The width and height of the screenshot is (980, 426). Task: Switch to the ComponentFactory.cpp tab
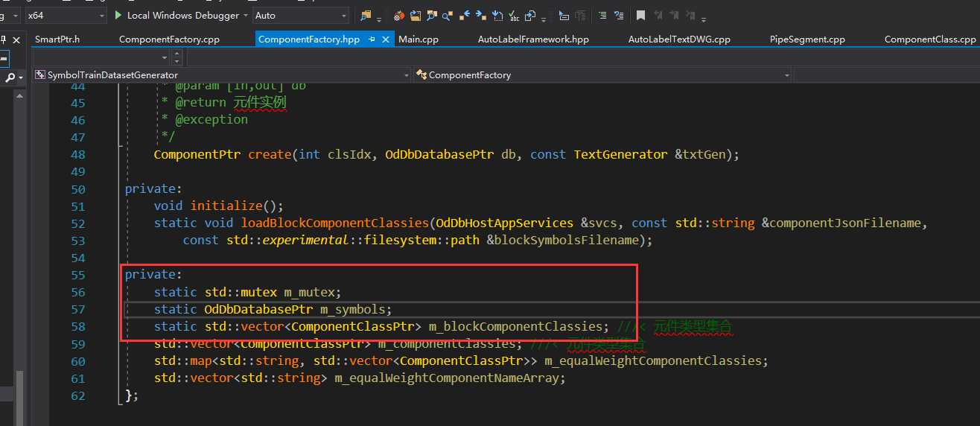(169, 39)
